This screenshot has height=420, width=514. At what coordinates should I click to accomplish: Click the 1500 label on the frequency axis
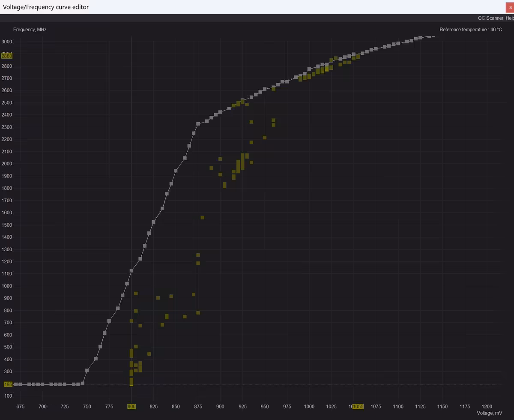coord(7,225)
